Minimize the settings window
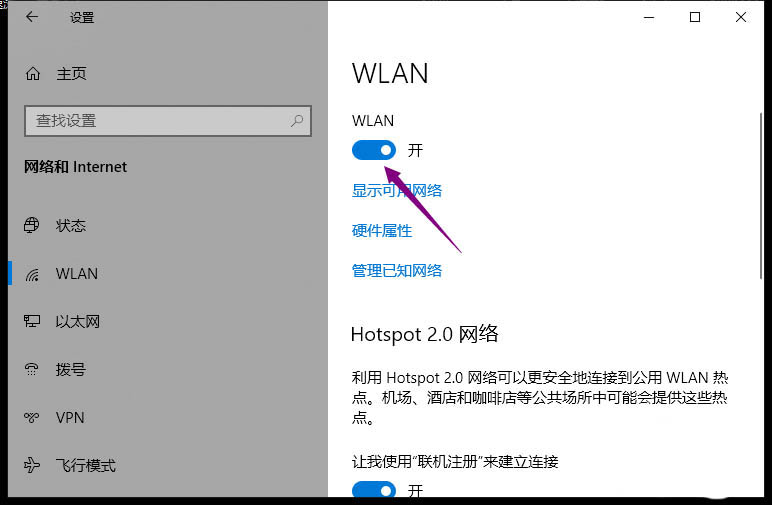The width and height of the screenshot is (772, 505). coord(649,17)
